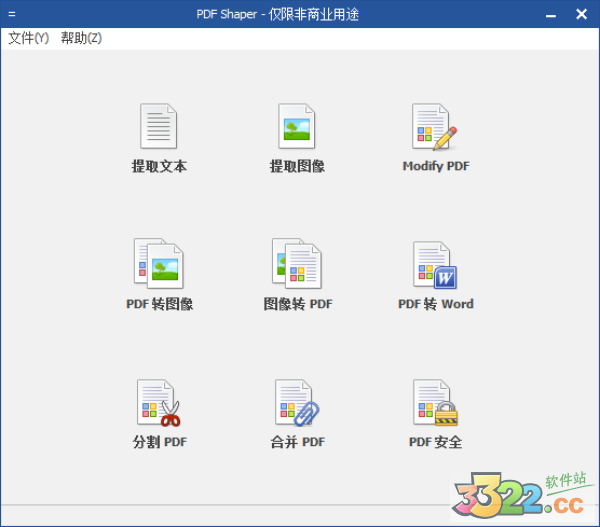Viewport: 600px width, 527px height.
Task: Minimize the PDF Shaper window
Action: tap(551, 15)
